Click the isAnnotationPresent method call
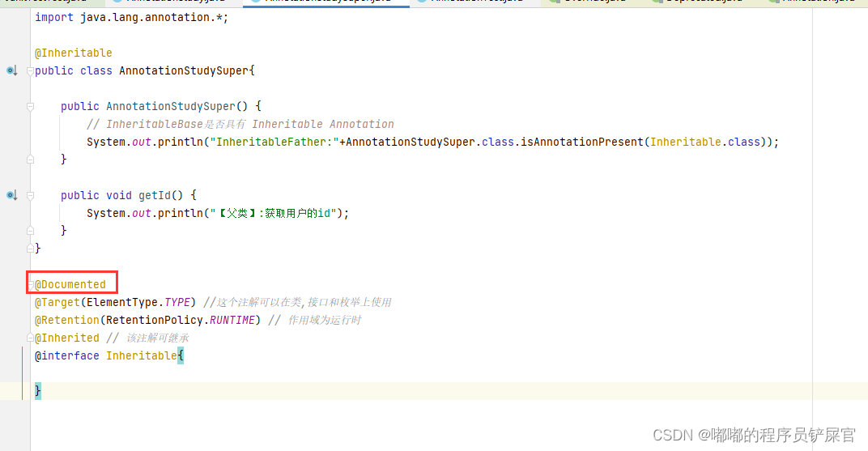This screenshot has height=451, width=868. tap(582, 142)
